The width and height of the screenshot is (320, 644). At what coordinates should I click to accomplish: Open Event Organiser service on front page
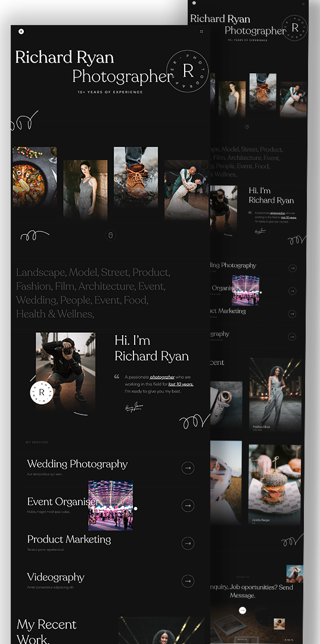point(63,501)
